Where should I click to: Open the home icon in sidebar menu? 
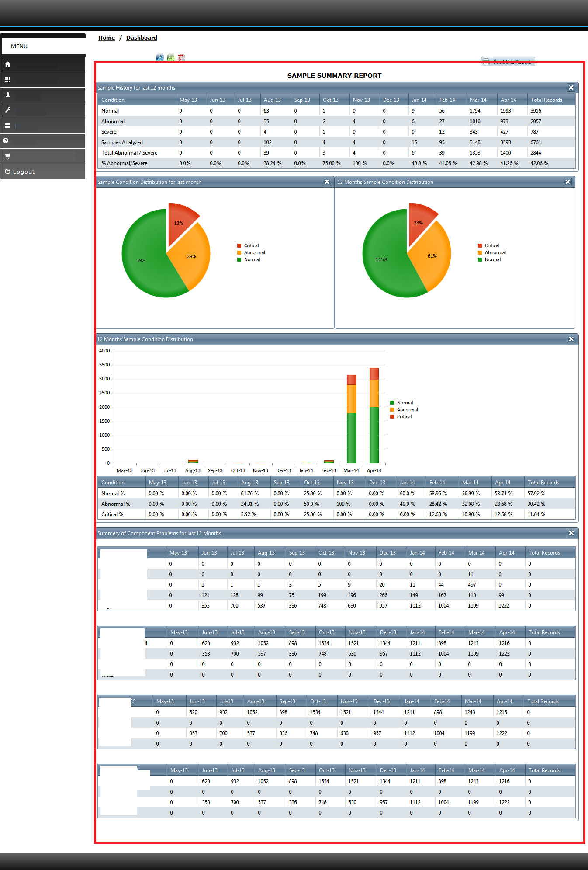pyautogui.click(x=7, y=64)
